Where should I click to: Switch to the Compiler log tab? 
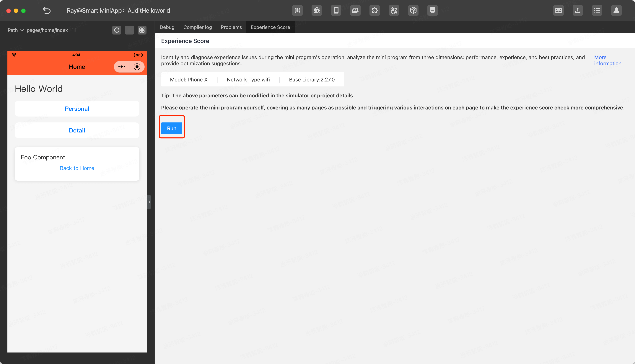pyautogui.click(x=197, y=27)
